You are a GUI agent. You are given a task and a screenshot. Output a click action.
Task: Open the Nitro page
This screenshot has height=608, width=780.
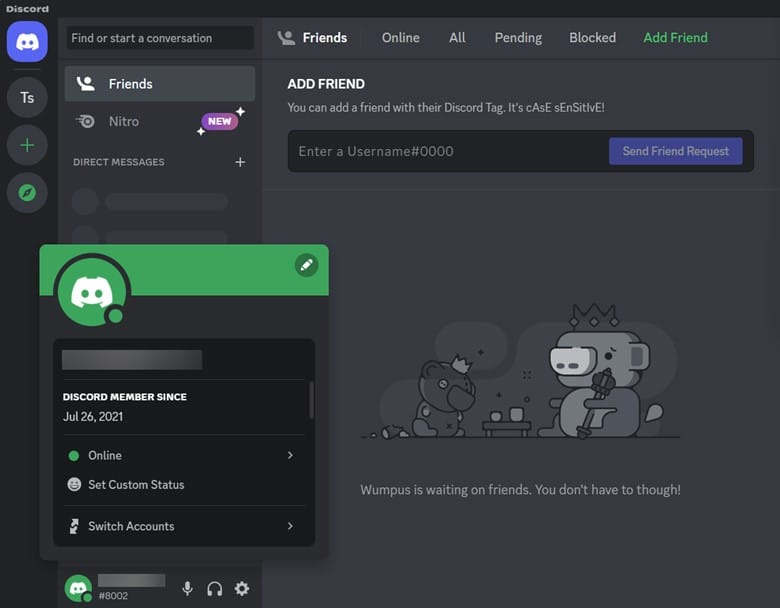click(x=160, y=121)
